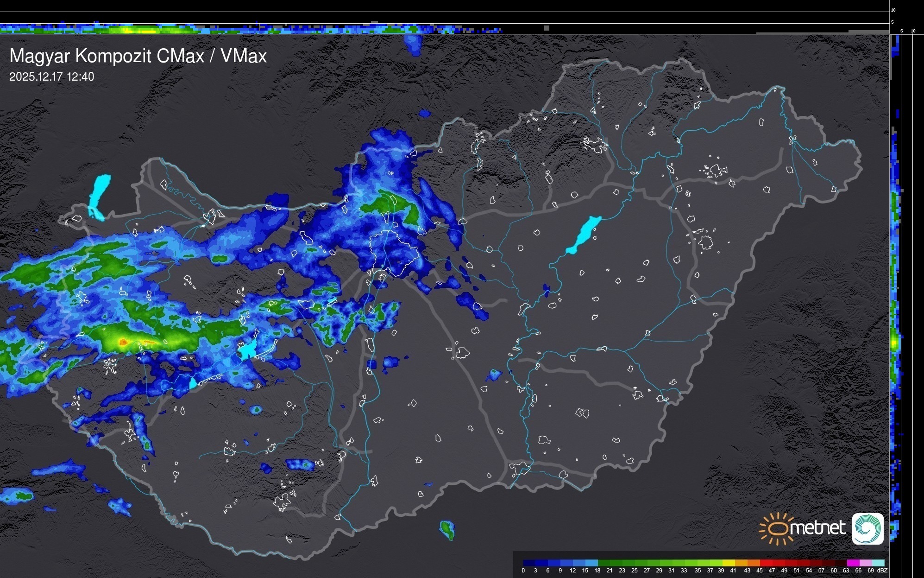Image resolution: width=924 pixels, height=578 pixels.
Task: Click the dBZ unit label on the legend
Action: (x=882, y=571)
